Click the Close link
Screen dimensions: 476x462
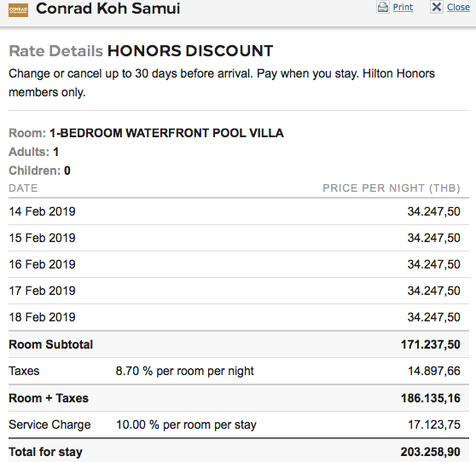[458, 7]
